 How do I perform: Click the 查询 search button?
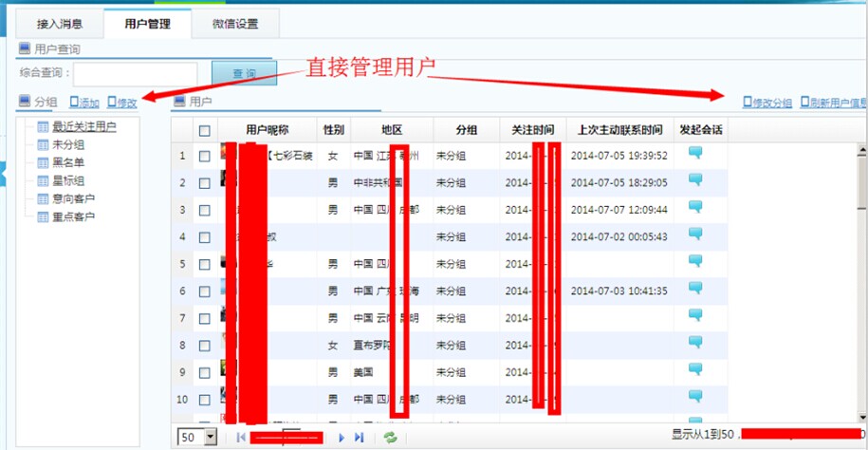coord(244,74)
